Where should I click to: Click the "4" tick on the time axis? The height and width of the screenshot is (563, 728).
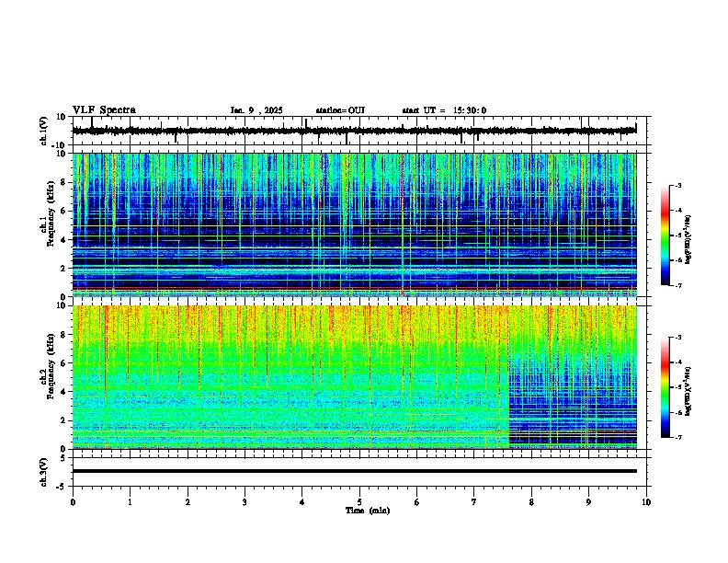tap(302, 502)
